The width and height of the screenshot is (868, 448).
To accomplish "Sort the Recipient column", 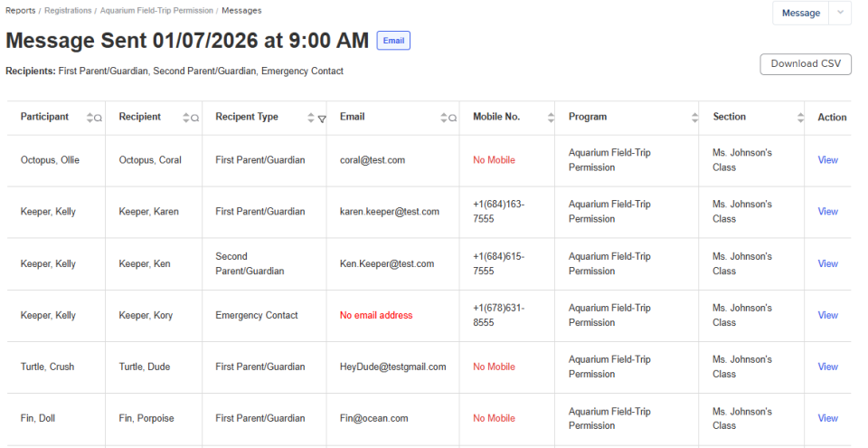I will (x=186, y=118).
